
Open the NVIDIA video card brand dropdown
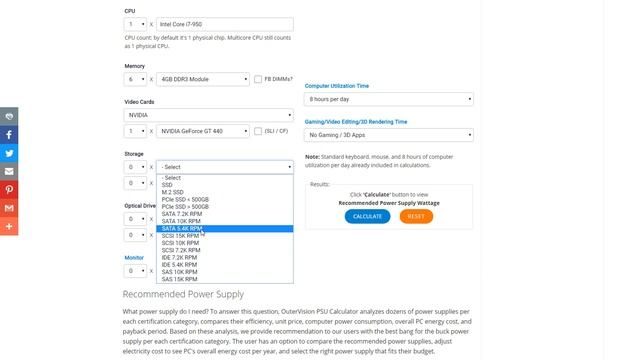209,115
